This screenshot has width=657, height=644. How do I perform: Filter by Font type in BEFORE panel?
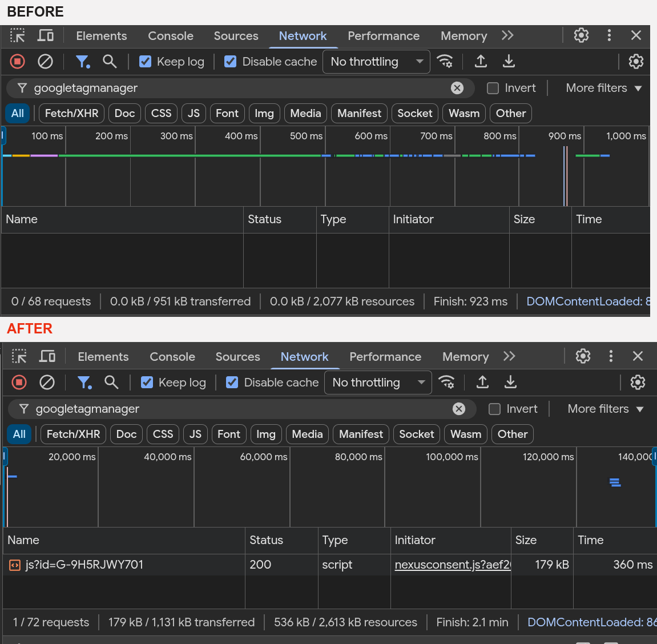[227, 114]
